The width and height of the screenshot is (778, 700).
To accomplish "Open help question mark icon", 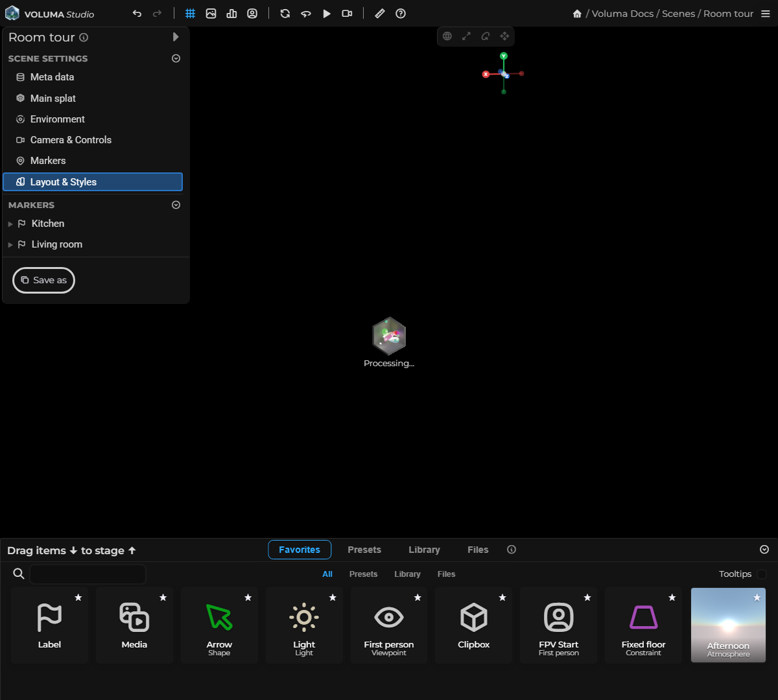I will [401, 14].
